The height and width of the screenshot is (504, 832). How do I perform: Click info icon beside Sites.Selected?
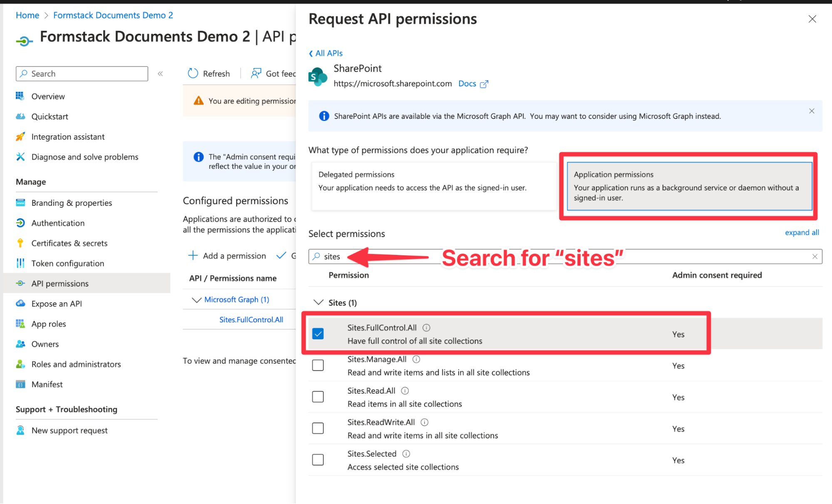(406, 454)
